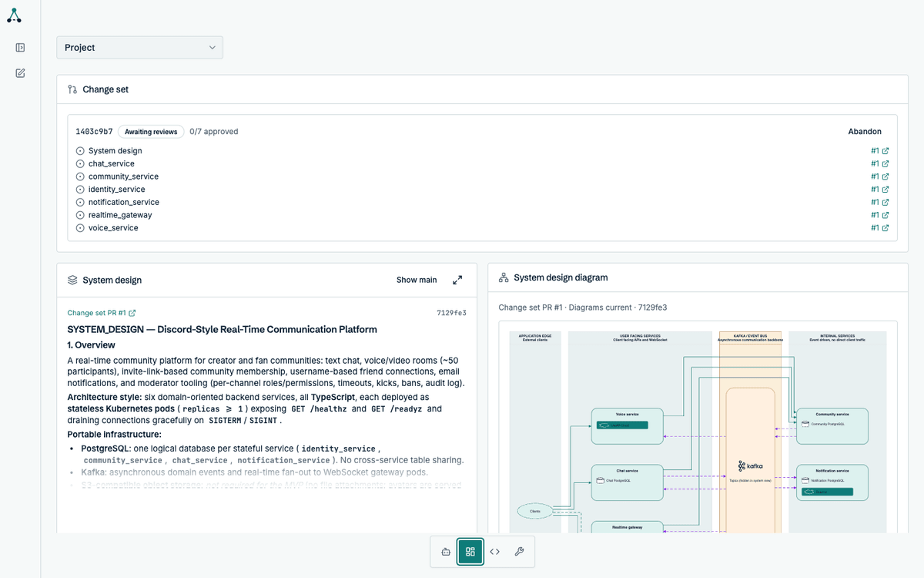Click status circle next to chat_service
This screenshot has width=924, height=578.
pyautogui.click(x=80, y=164)
